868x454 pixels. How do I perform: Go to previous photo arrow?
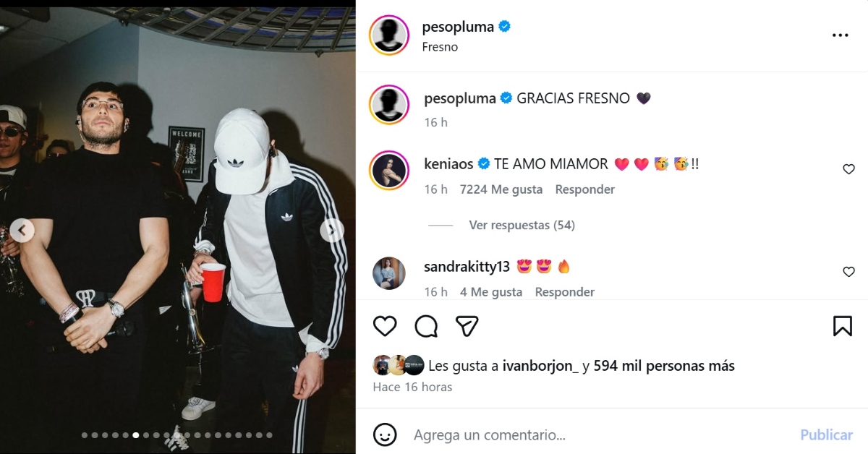click(22, 231)
